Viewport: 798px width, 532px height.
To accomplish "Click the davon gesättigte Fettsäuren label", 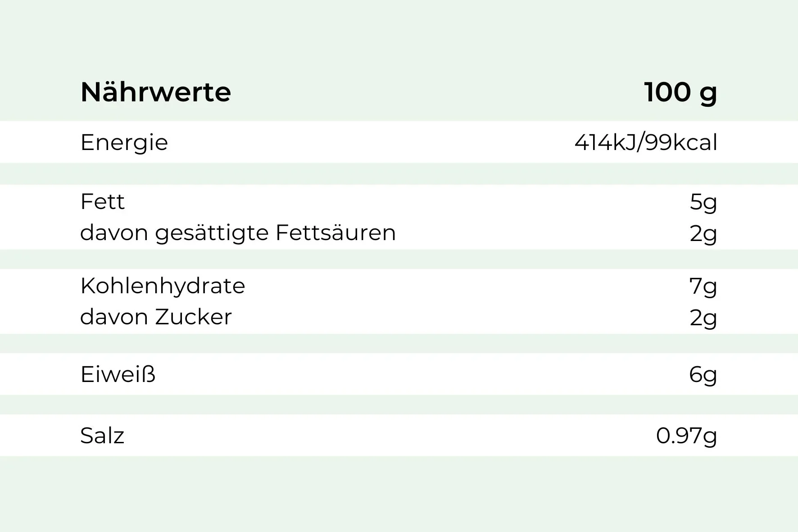I will pyautogui.click(x=238, y=233).
